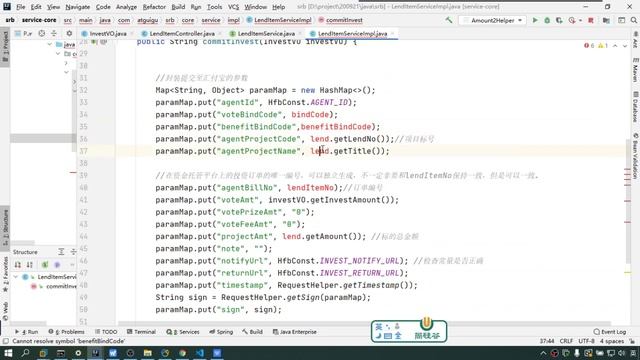Image resolution: width=640 pixels, height=360 pixels.
Task: Open the Event Log
Action: point(610,332)
